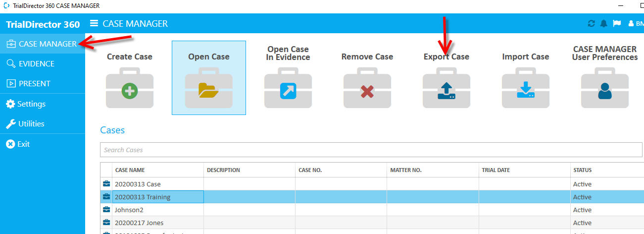
Task: Click the Import Case label
Action: [x=526, y=57]
